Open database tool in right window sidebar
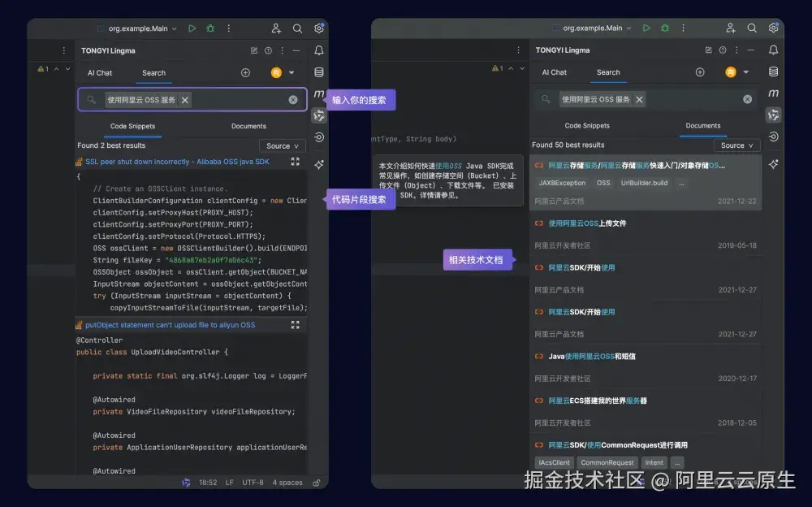The height and width of the screenshot is (507, 812). point(773,71)
